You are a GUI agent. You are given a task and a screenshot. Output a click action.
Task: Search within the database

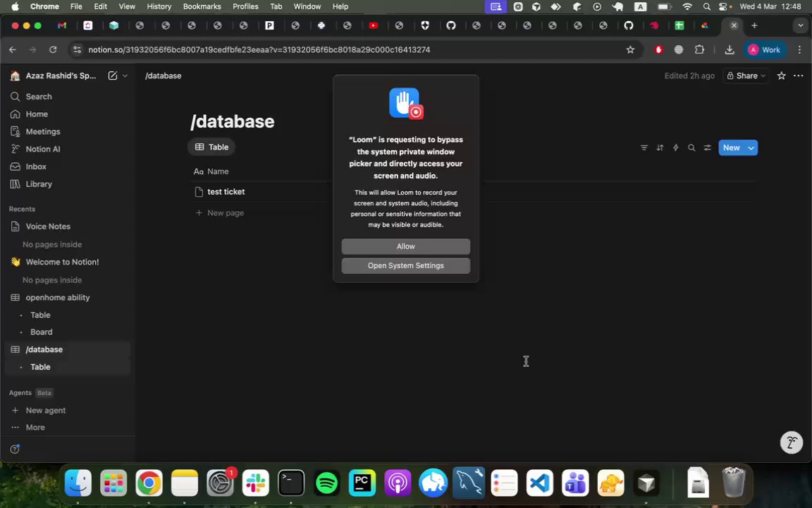pyautogui.click(x=691, y=147)
